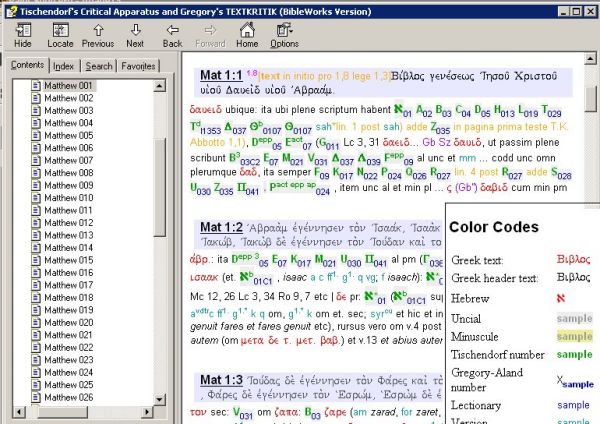Click contents horizontal scroll left arrow

coord(19,412)
